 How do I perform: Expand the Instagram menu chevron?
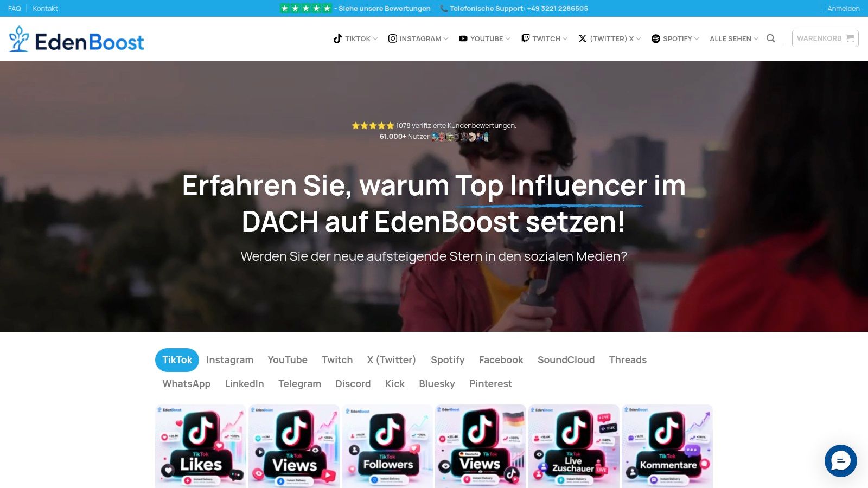click(x=446, y=38)
